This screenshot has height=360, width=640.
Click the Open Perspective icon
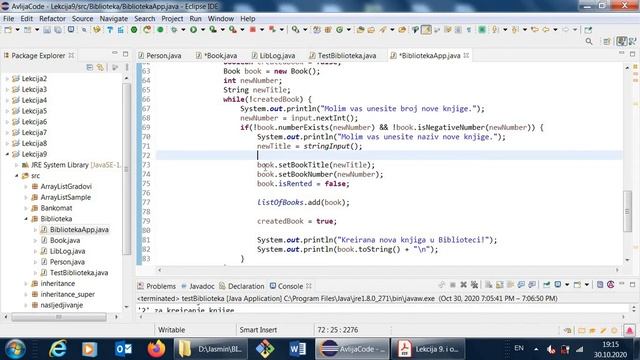point(607,41)
